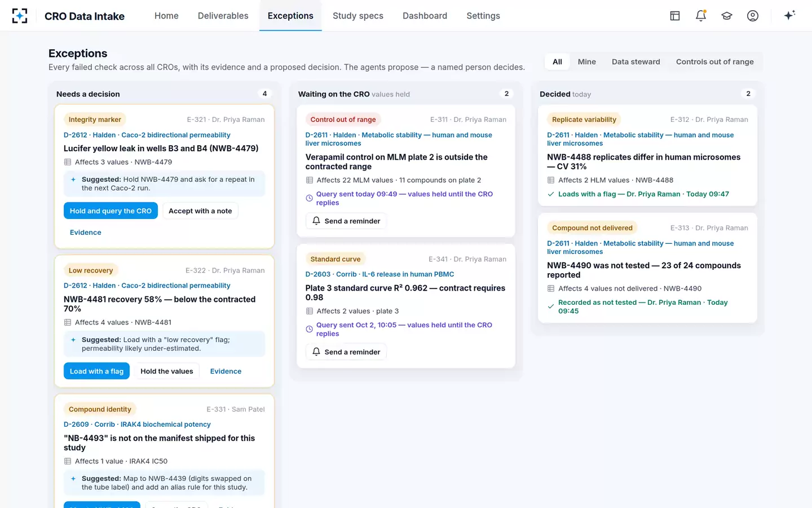The height and width of the screenshot is (508, 812).
Task: Open the Study specs tab
Action: coord(358,16)
